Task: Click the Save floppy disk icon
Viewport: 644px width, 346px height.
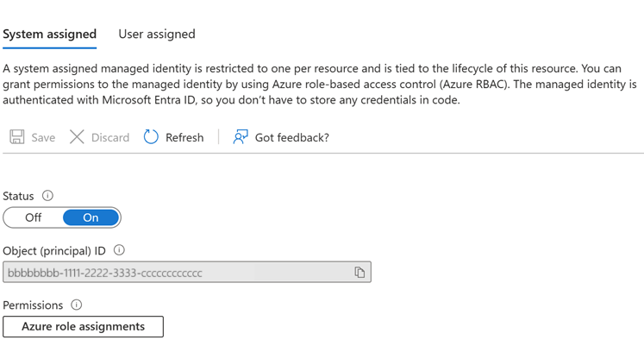Action: point(17,137)
